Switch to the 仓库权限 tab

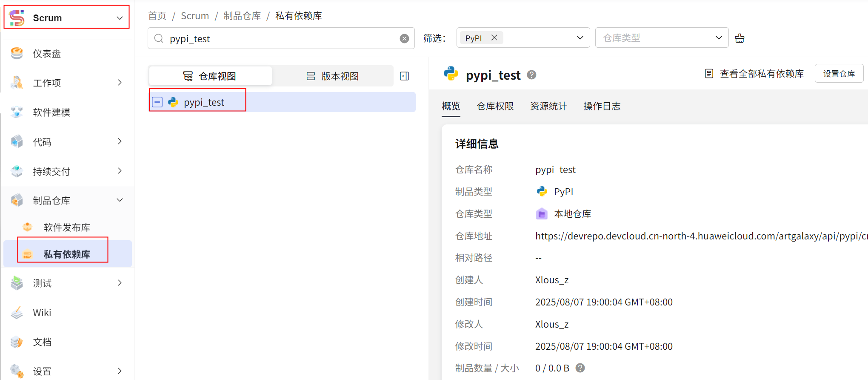495,106
